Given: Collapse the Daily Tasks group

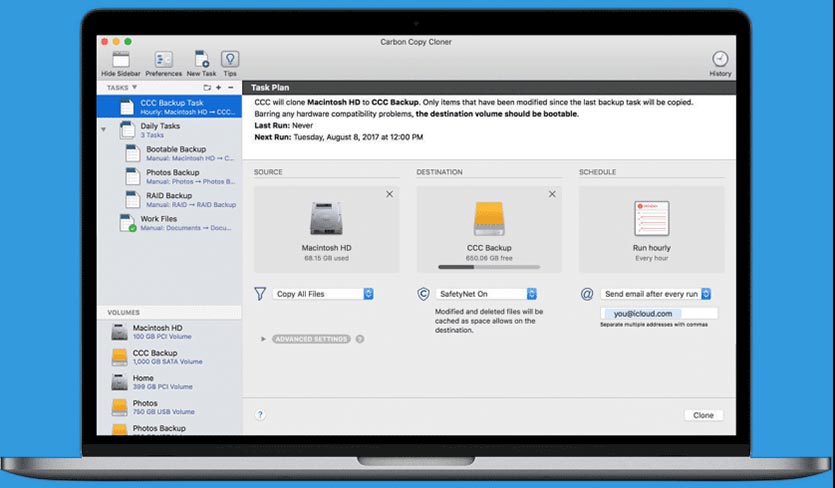Looking at the screenshot, I should click(x=104, y=129).
